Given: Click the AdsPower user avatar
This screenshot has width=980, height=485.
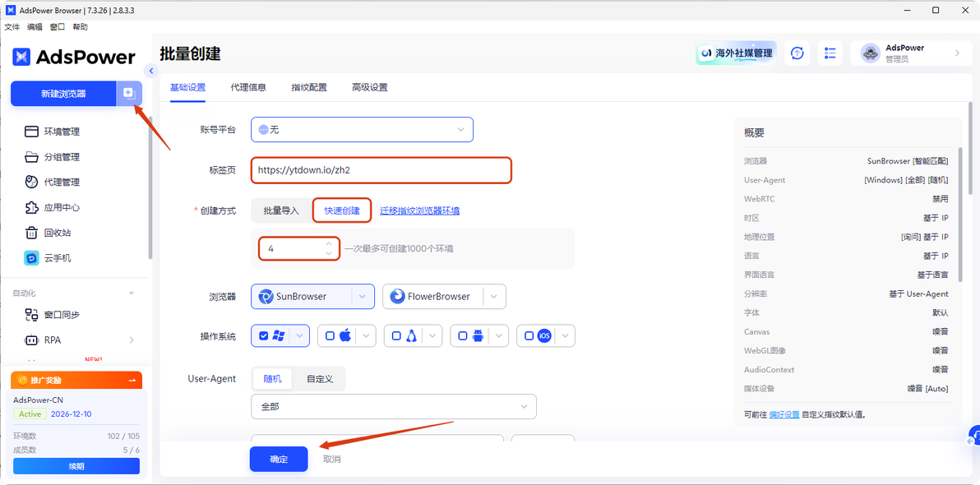Looking at the screenshot, I should click(871, 53).
